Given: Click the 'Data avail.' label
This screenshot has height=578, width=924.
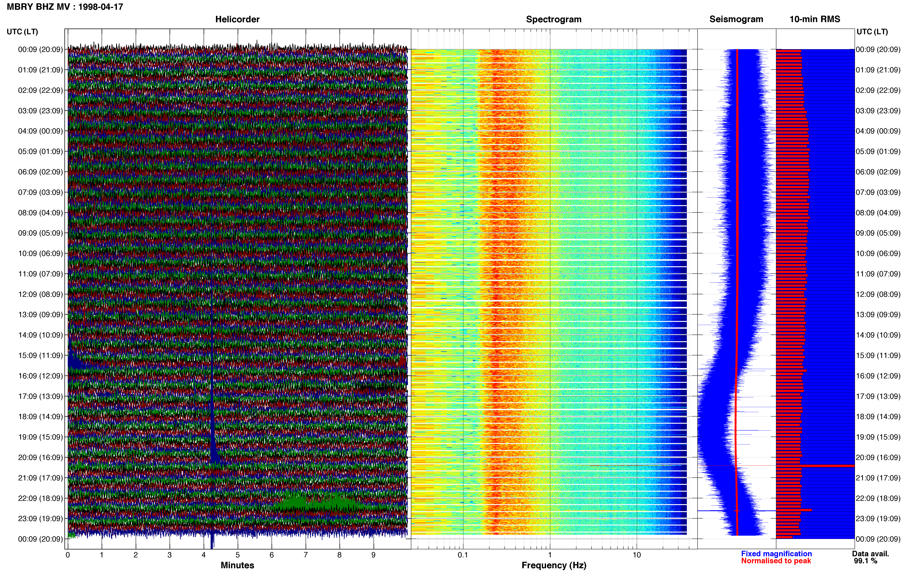Looking at the screenshot, I should (x=870, y=554).
